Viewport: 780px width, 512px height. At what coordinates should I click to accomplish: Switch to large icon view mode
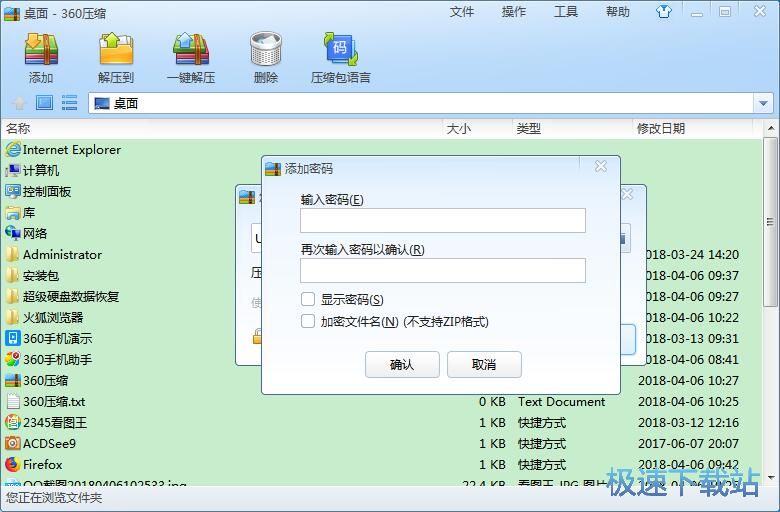click(x=44, y=103)
